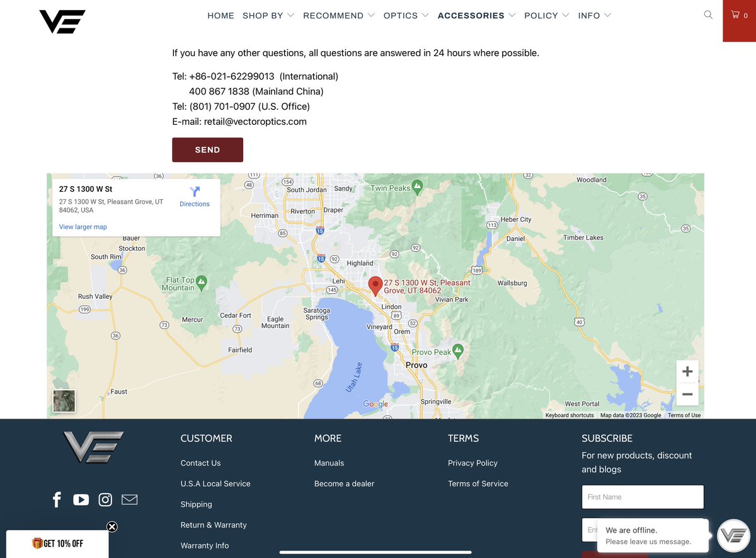Click Twin Peaks marker on map
The height and width of the screenshot is (558, 756).
click(417, 187)
